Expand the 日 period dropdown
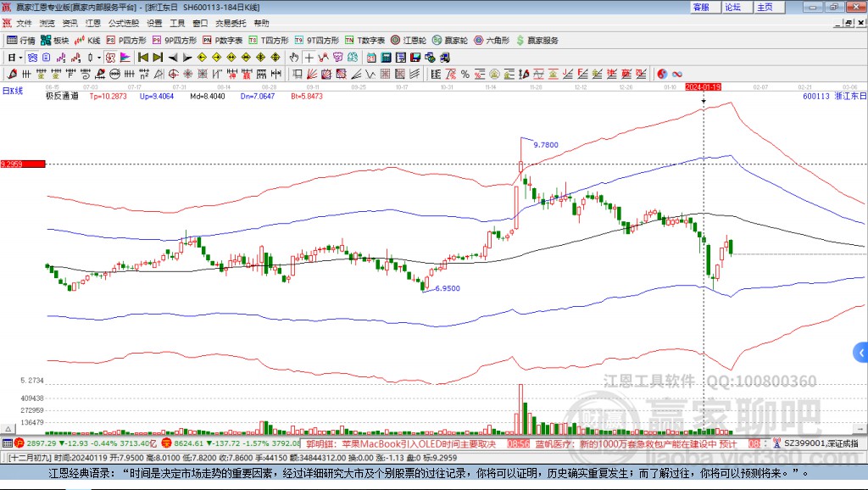The width and height of the screenshot is (868, 490). point(20,58)
